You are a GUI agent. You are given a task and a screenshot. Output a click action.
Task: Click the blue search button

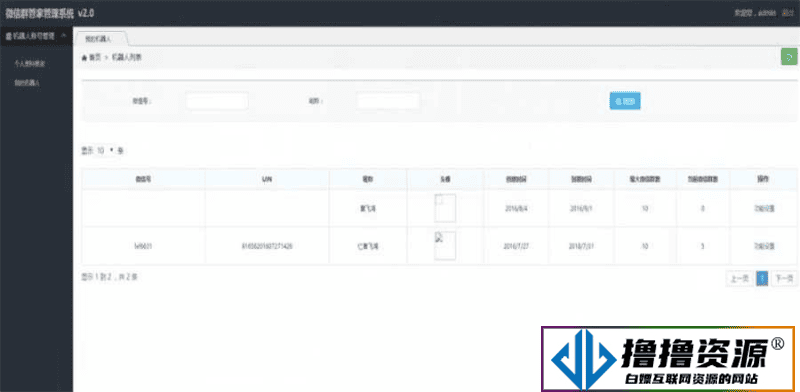point(625,101)
